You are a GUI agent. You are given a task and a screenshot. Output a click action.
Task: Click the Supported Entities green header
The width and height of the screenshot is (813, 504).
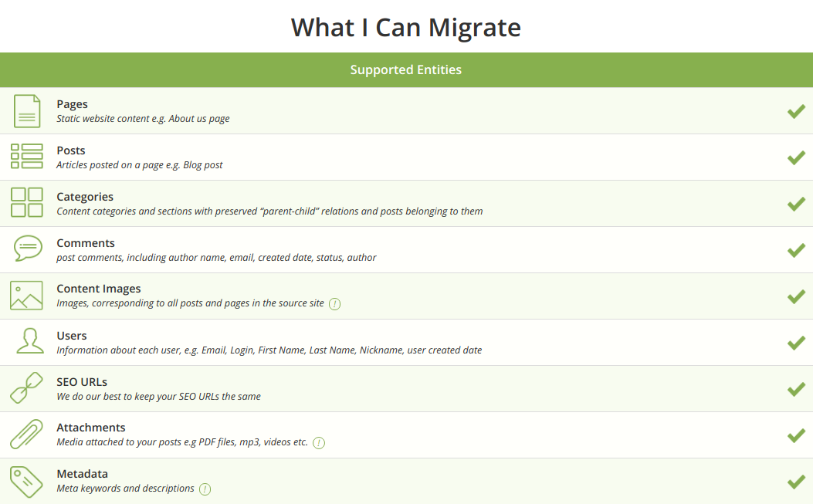point(406,69)
